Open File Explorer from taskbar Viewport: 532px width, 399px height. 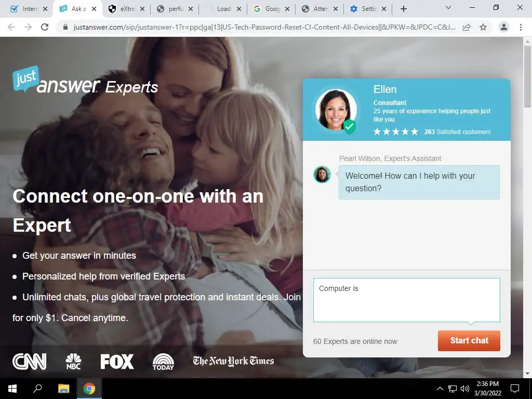pos(63,389)
